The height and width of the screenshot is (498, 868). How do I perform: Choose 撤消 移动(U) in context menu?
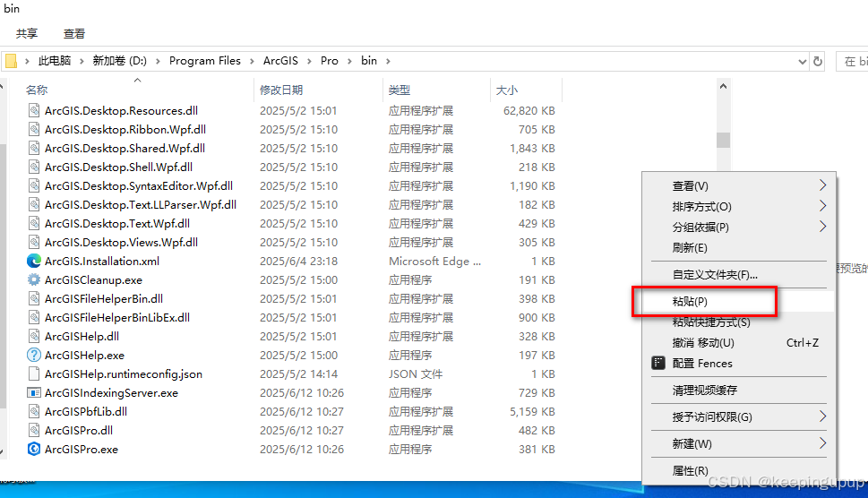[738, 342]
